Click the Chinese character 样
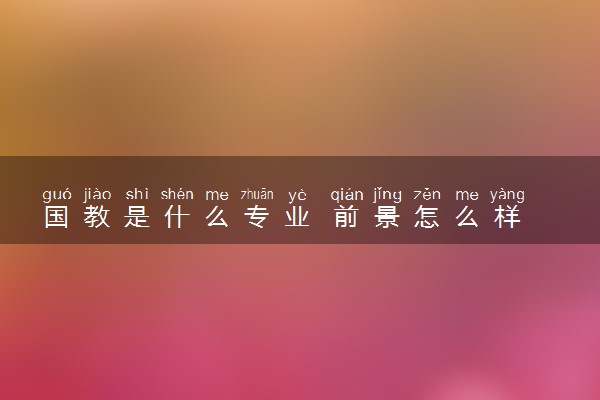This screenshot has width=600, height=400. click(x=507, y=217)
